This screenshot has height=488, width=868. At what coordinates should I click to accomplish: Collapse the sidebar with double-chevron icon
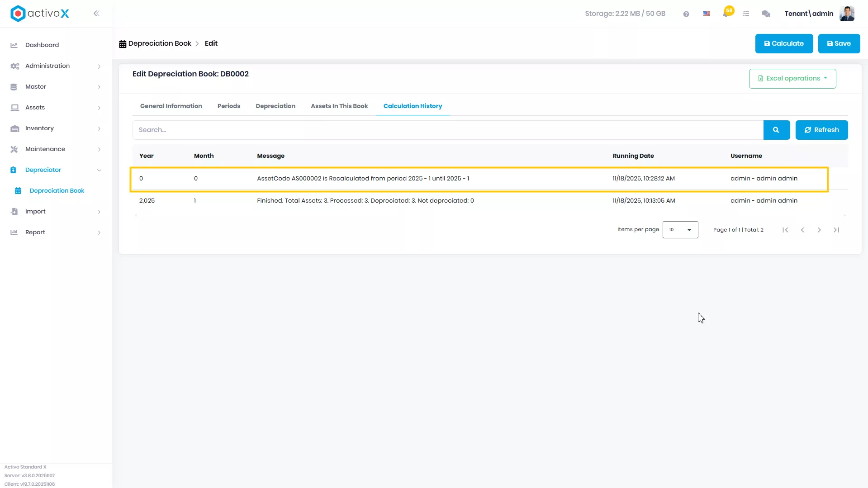click(96, 14)
